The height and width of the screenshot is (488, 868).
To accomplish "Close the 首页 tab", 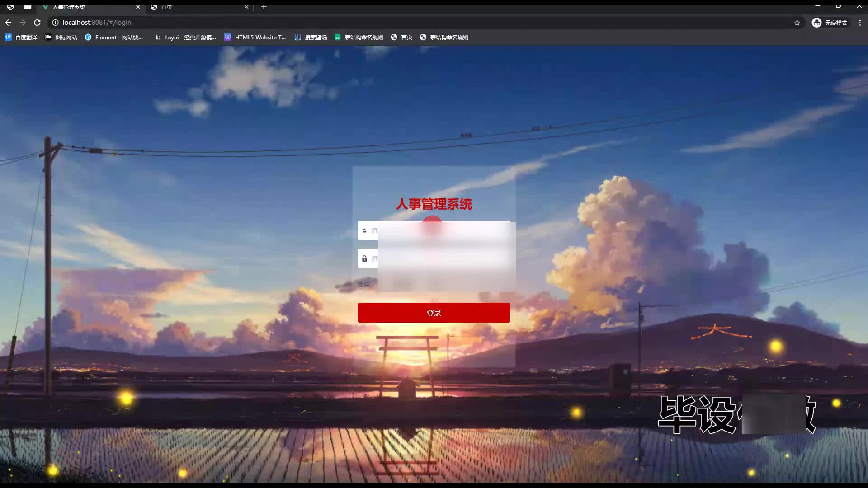I will [x=246, y=7].
